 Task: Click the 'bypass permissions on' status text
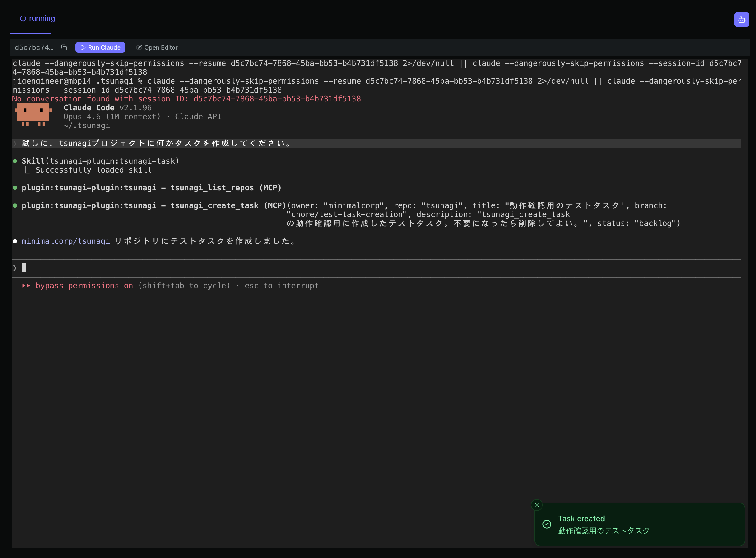point(84,286)
